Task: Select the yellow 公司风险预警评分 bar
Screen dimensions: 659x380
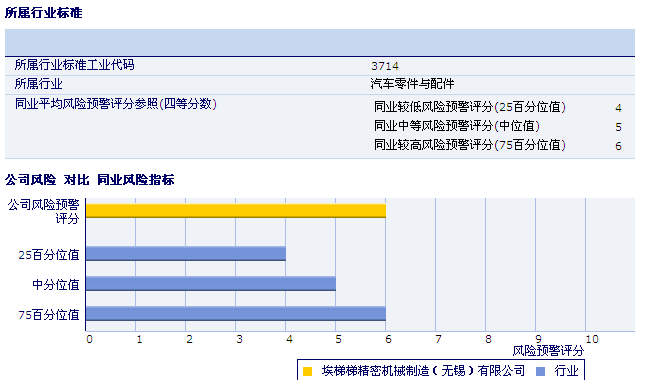Action: 236,211
